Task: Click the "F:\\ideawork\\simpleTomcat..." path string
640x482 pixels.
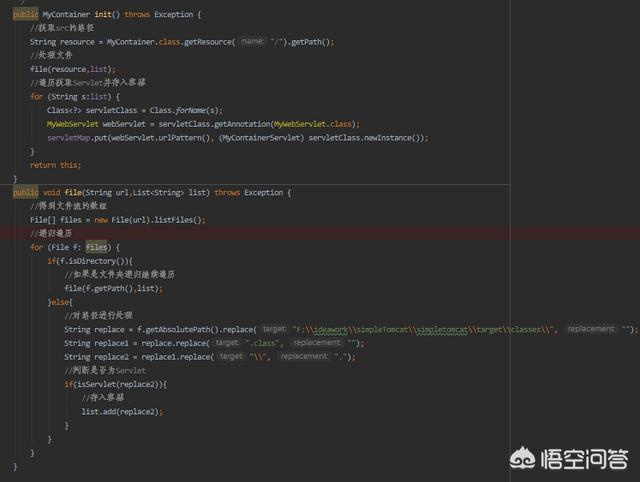Action: point(424,330)
